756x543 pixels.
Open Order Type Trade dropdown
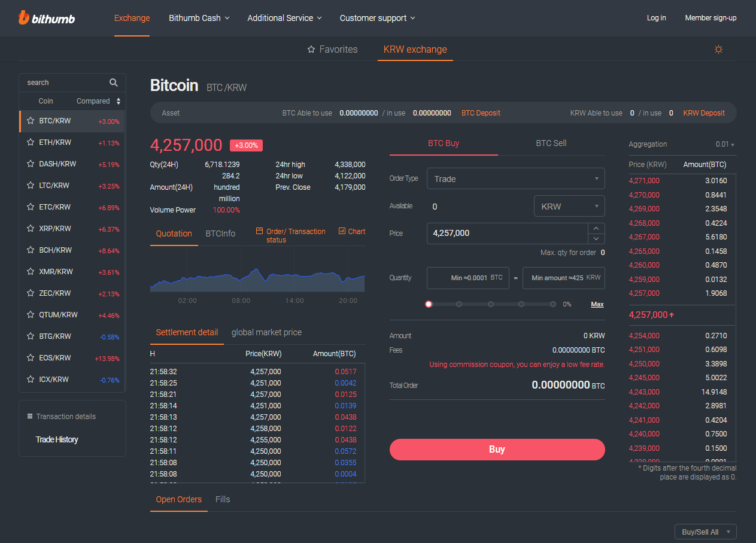(x=516, y=179)
